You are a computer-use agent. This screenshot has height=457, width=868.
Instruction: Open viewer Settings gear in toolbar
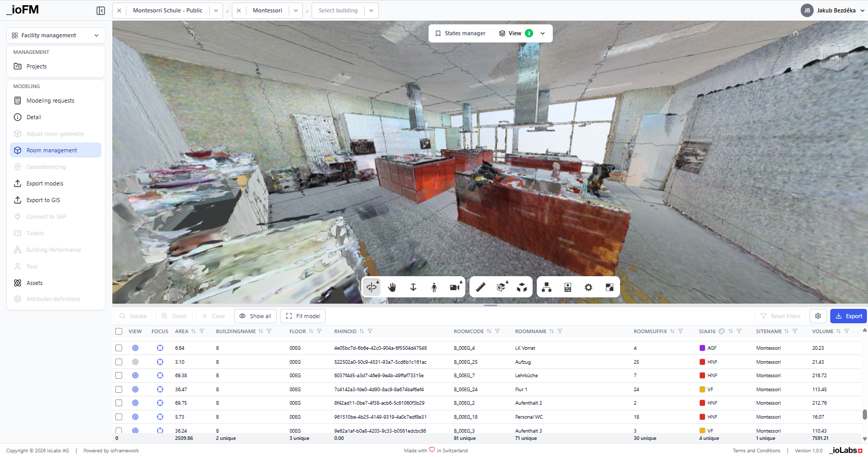tap(589, 287)
